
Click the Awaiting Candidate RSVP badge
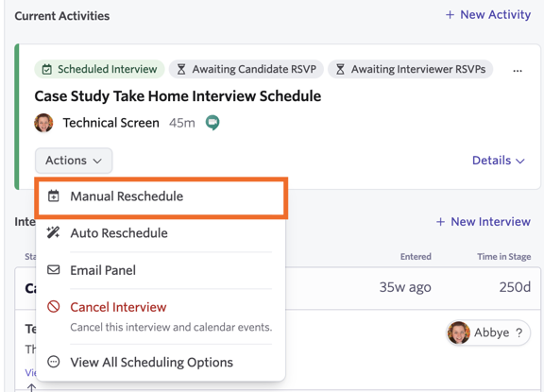pyautogui.click(x=246, y=69)
